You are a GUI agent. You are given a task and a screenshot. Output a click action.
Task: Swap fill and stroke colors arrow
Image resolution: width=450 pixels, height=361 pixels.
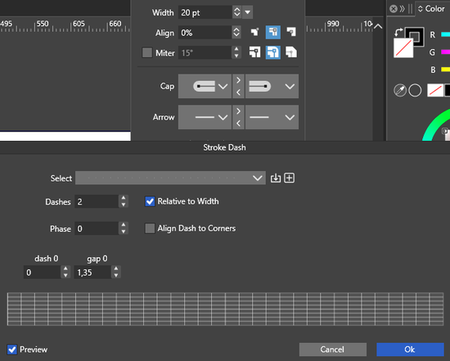398,32
